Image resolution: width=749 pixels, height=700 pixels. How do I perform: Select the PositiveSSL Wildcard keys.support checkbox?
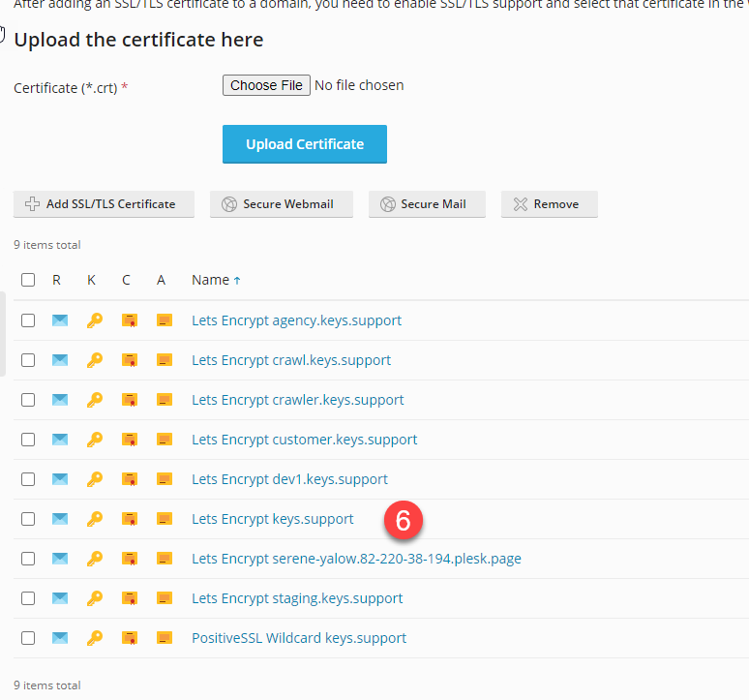(28, 638)
